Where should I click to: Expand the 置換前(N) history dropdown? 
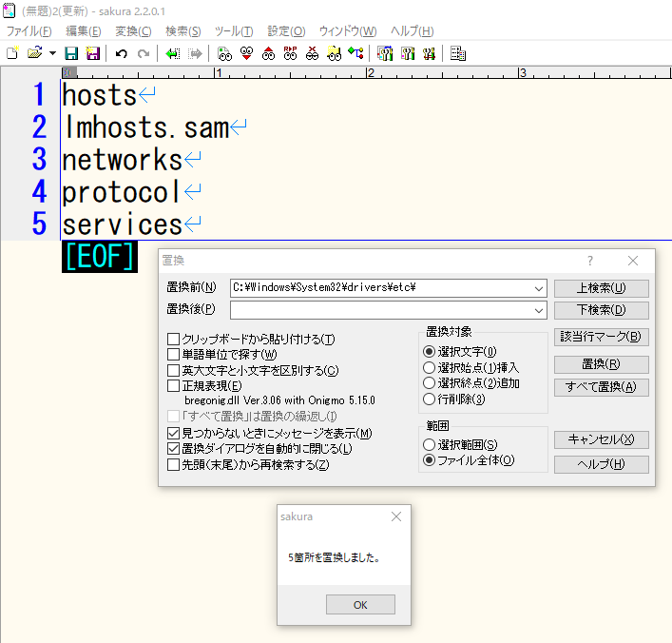(539, 289)
